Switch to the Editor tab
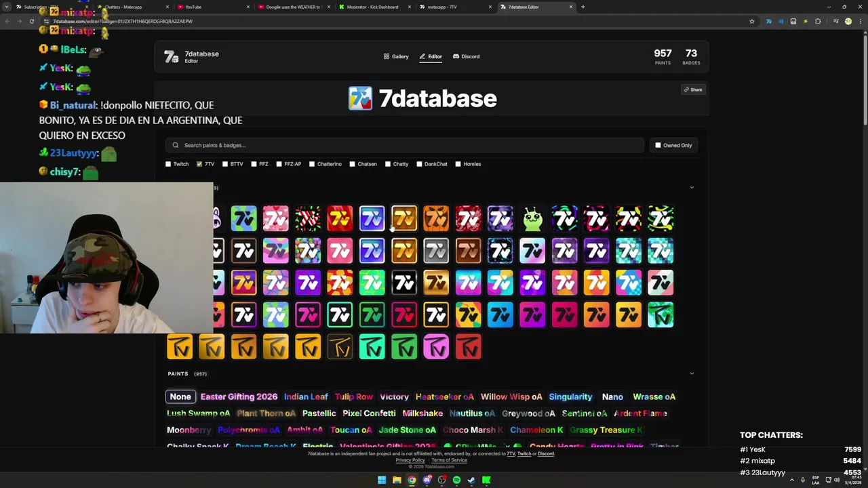The image size is (868, 488). coord(431,56)
